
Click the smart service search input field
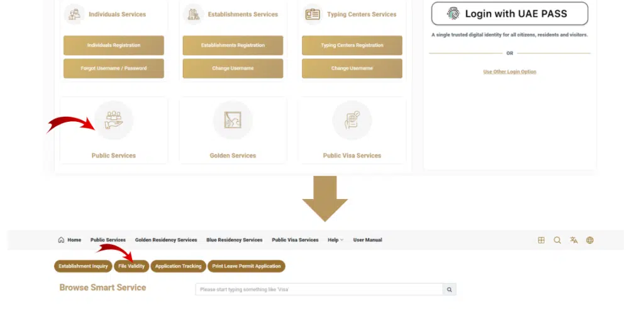tap(319, 290)
